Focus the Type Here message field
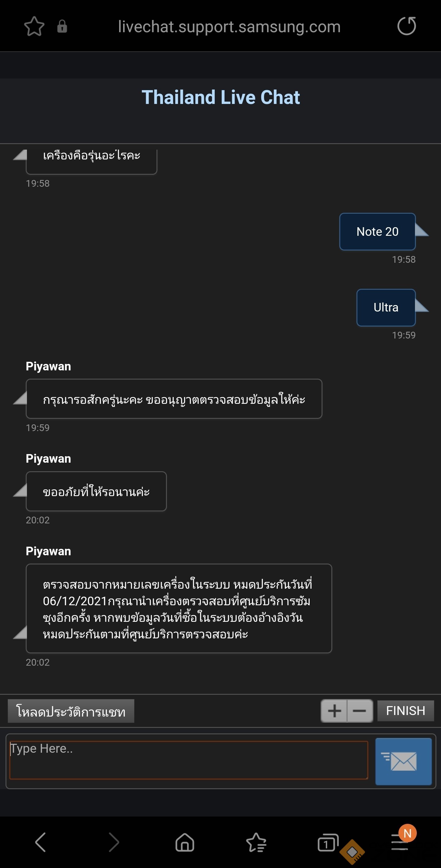 tap(189, 760)
